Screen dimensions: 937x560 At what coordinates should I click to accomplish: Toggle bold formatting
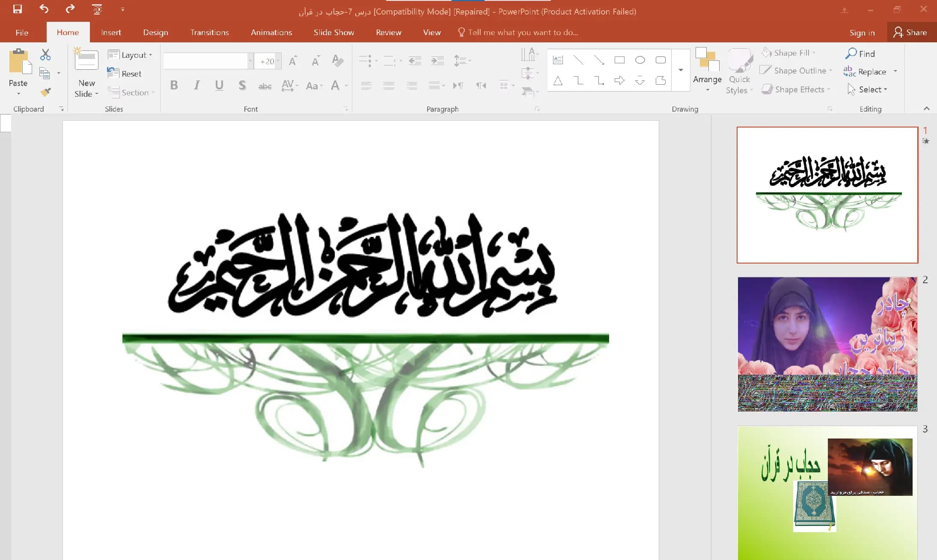[174, 85]
